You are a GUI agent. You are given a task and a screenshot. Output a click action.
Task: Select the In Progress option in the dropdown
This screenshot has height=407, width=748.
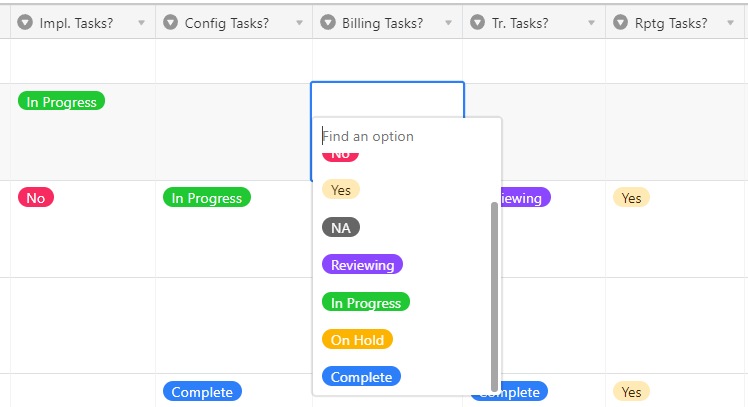click(x=366, y=302)
